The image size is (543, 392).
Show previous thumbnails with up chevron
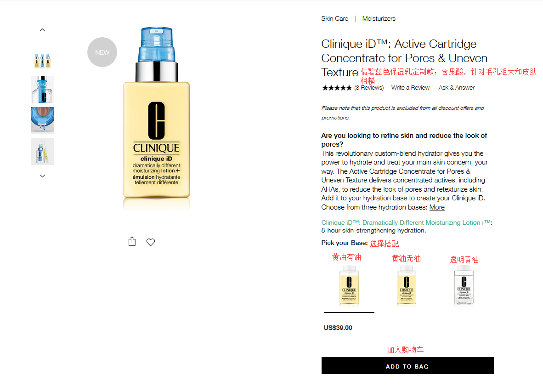coord(42,30)
